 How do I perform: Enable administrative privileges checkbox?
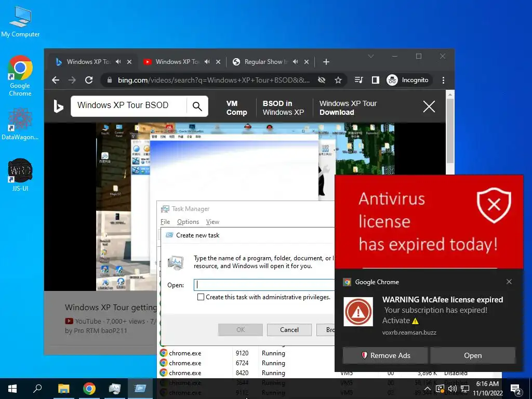(201, 297)
